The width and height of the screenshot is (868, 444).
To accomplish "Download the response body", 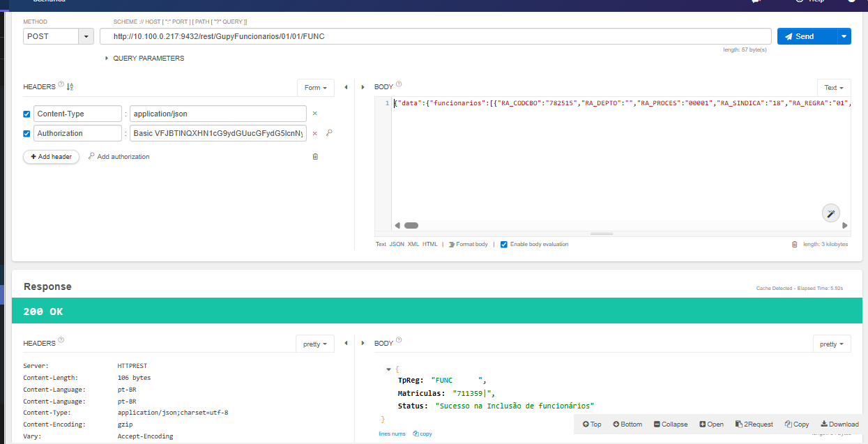I will [x=839, y=424].
